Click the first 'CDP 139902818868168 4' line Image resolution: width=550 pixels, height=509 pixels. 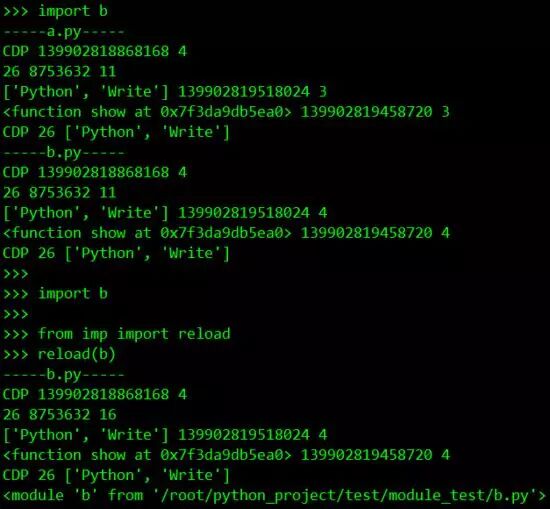(x=95, y=51)
